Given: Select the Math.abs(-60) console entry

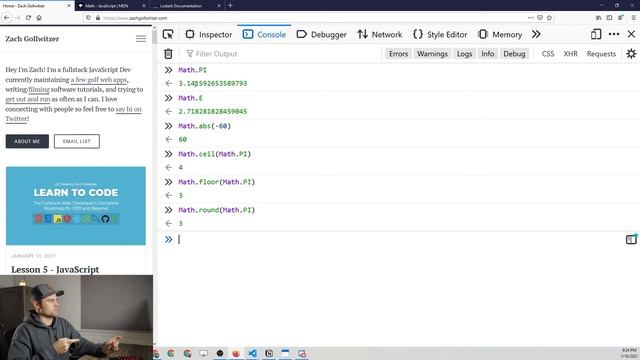Looking at the screenshot, I should [204, 126].
